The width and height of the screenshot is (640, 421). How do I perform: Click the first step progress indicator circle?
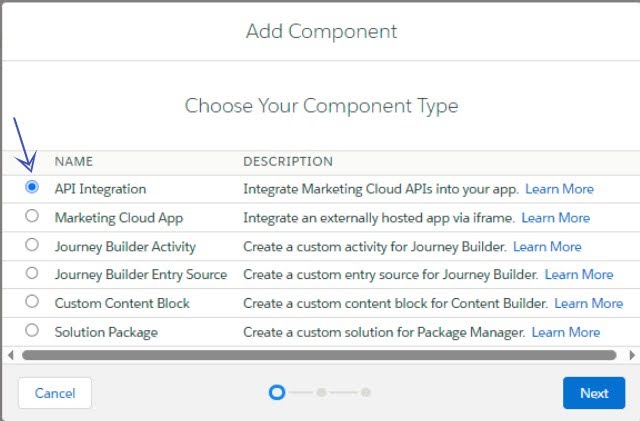(277, 392)
